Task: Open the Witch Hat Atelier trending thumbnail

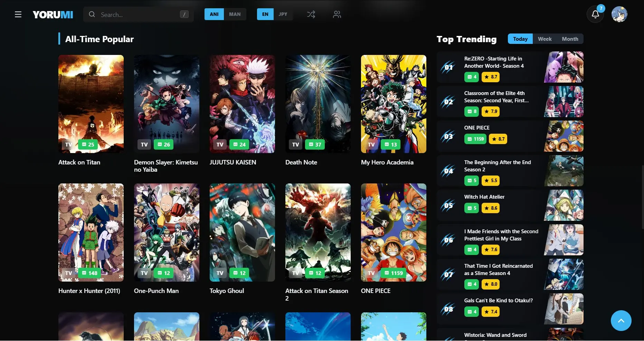Action: click(564, 205)
